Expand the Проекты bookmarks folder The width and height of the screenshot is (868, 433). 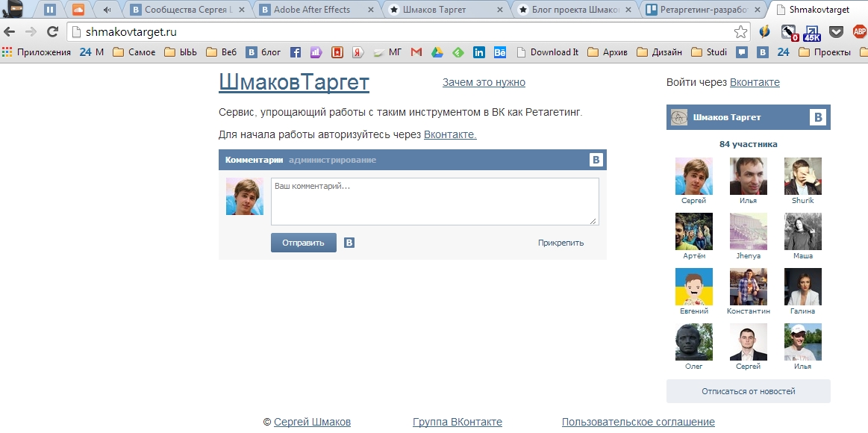(x=823, y=52)
